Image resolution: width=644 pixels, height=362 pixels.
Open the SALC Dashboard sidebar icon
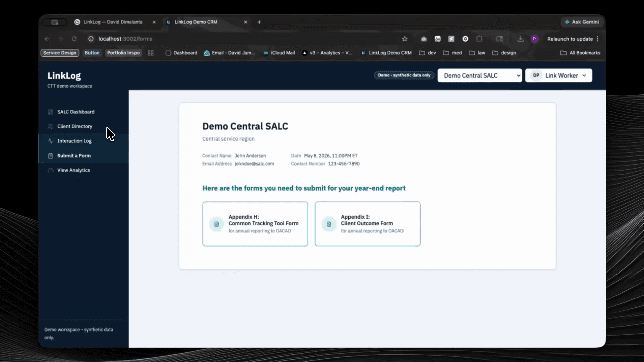51,112
